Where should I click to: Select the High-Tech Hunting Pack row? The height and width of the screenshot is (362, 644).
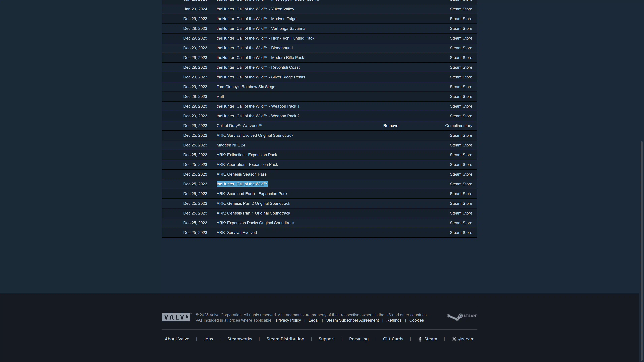(x=319, y=38)
